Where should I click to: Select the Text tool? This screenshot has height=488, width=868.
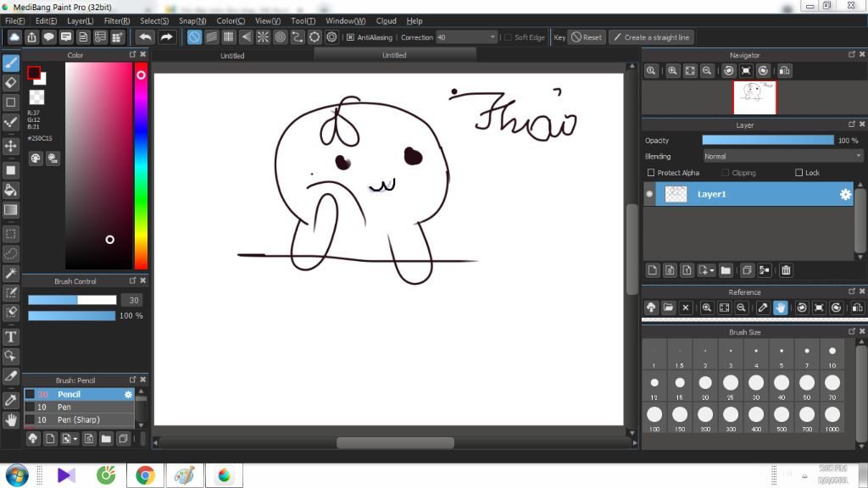tap(11, 336)
